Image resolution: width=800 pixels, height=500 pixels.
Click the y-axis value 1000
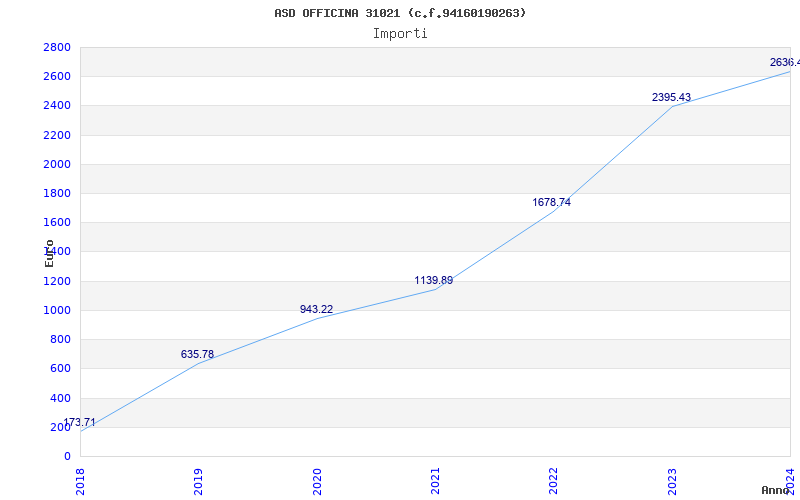point(57,310)
